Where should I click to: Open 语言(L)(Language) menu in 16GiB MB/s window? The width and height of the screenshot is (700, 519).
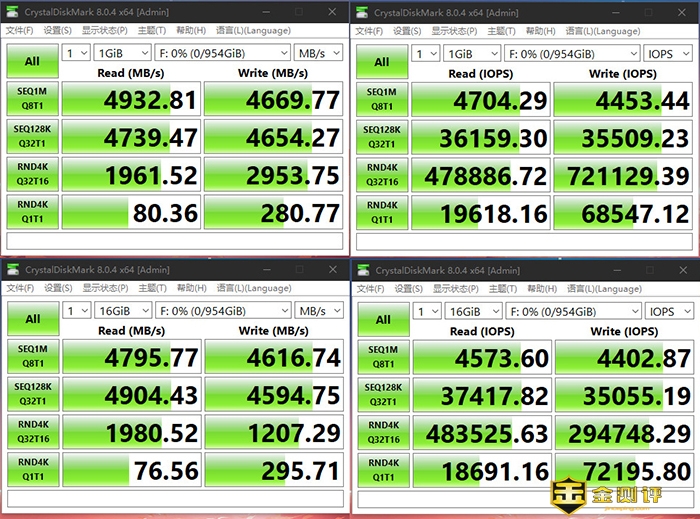pos(254,288)
